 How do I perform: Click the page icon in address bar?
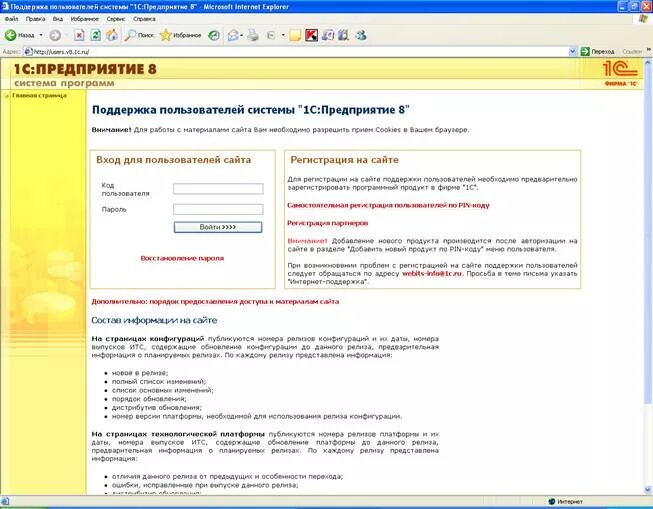[x=28, y=52]
